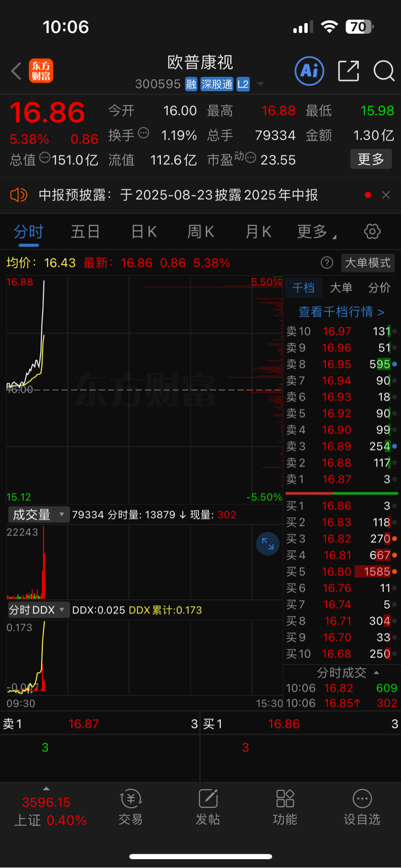The image size is (401, 868).
Task: Expand the 分时成交 section header
Action: 347,672
